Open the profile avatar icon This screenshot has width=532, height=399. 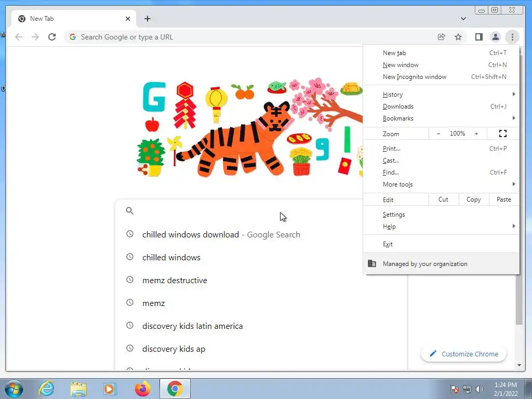[x=495, y=37]
